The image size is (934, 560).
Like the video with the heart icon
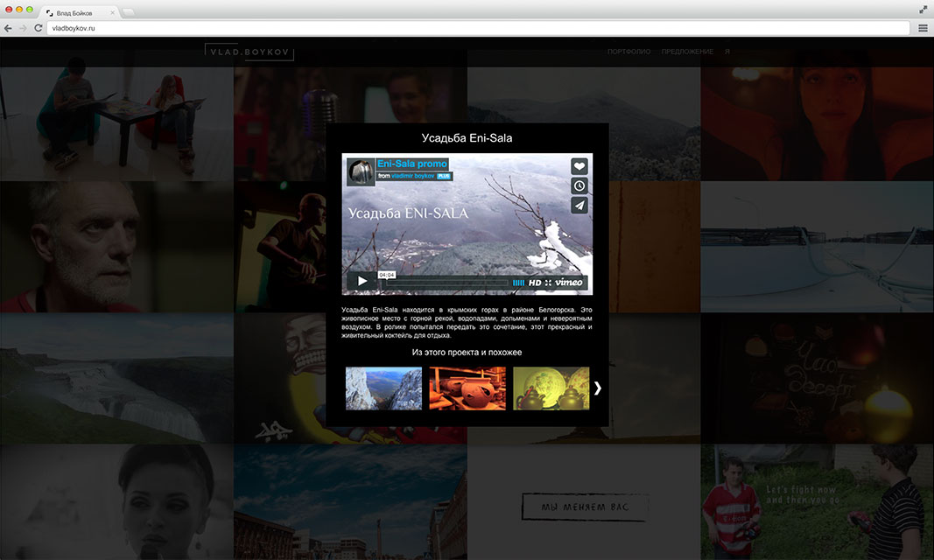click(579, 166)
